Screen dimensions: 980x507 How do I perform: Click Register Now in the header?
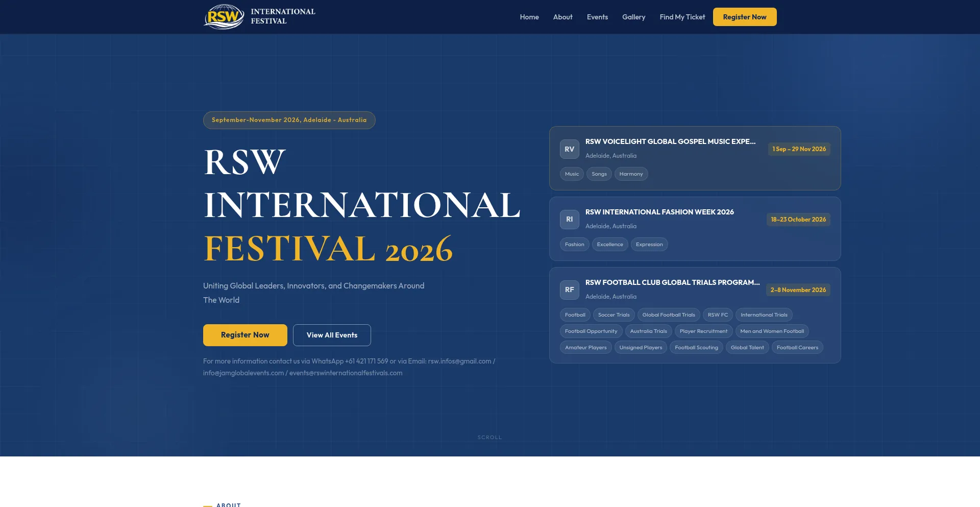point(745,17)
